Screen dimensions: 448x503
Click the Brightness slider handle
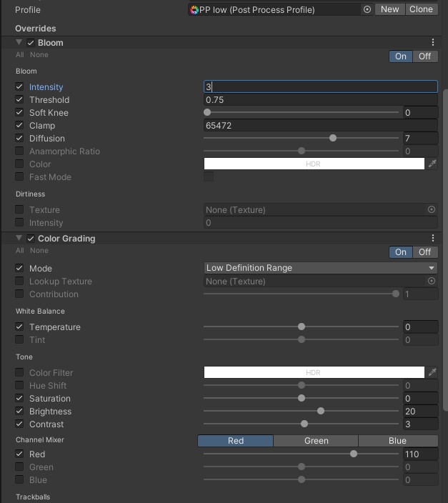tap(321, 411)
